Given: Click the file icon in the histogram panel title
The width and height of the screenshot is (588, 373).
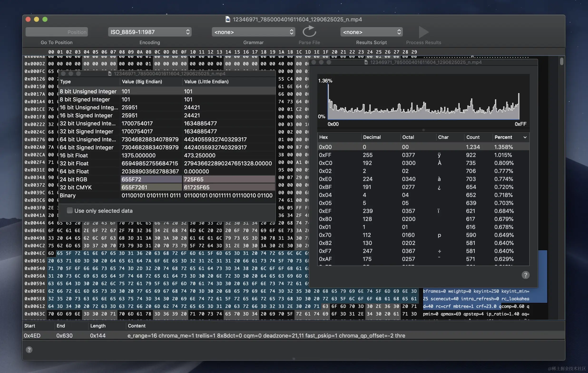Looking at the screenshot, I should pyautogui.click(x=366, y=62).
